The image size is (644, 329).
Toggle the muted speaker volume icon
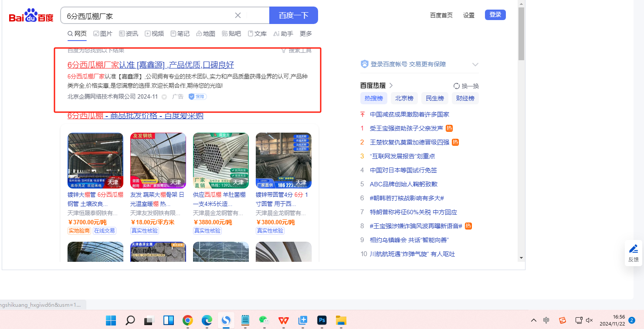point(590,320)
